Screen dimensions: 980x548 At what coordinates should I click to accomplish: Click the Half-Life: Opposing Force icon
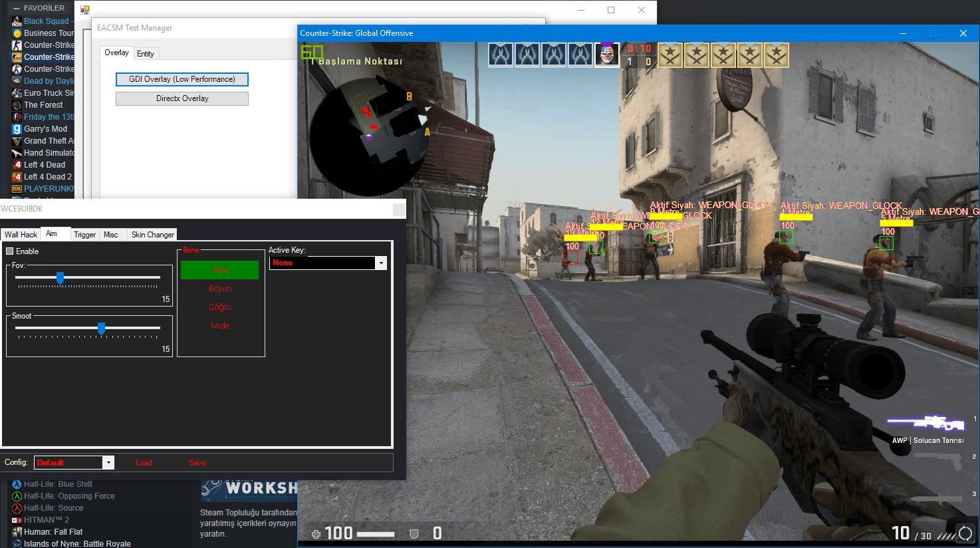(17, 496)
